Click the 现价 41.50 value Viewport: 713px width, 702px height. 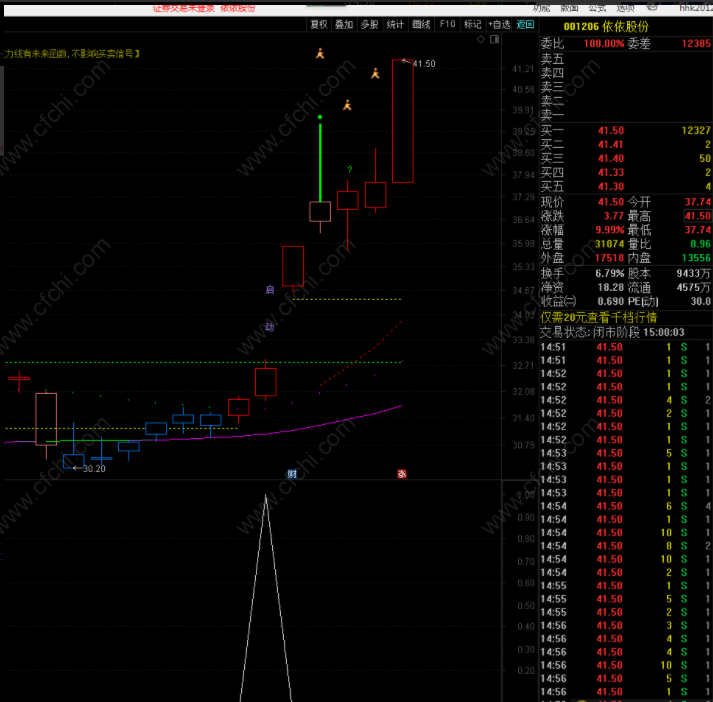611,202
